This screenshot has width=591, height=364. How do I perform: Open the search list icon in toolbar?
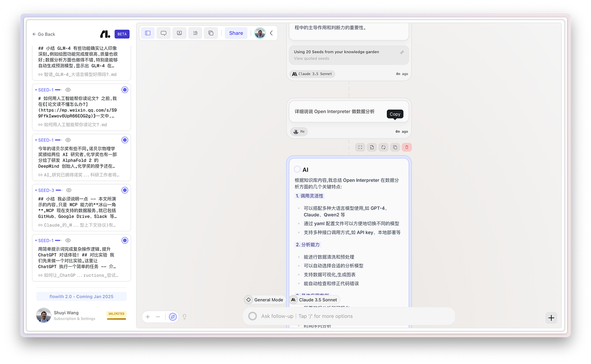(195, 33)
